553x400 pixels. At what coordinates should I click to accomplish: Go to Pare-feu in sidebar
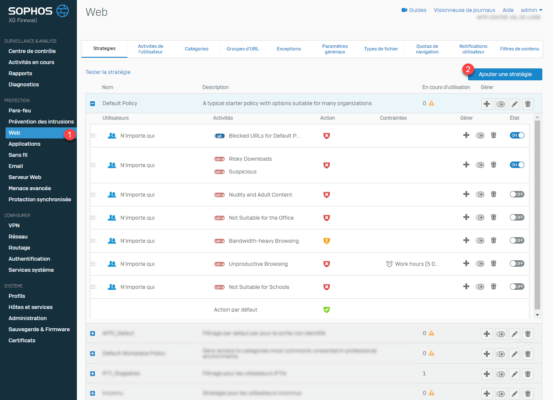point(20,110)
